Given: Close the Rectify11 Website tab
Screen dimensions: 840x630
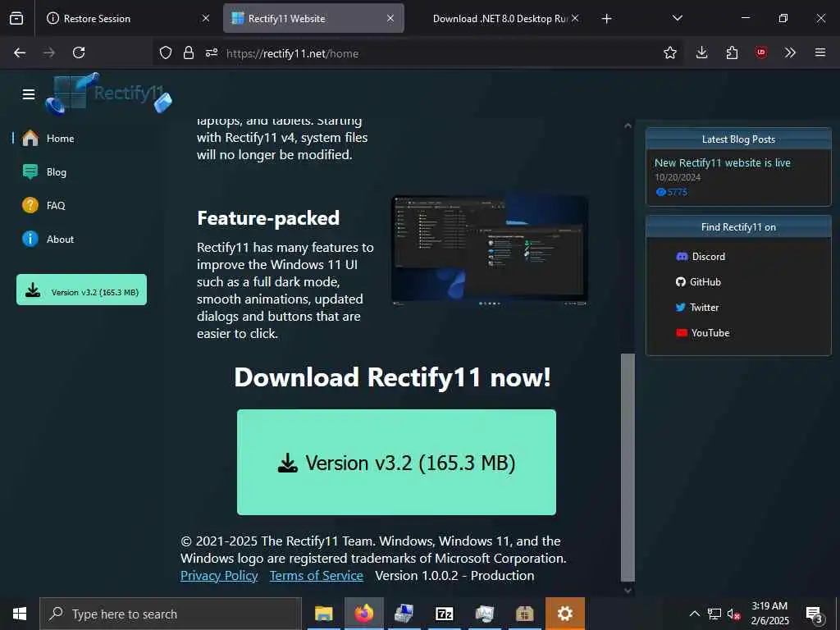Looking at the screenshot, I should tap(390, 19).
